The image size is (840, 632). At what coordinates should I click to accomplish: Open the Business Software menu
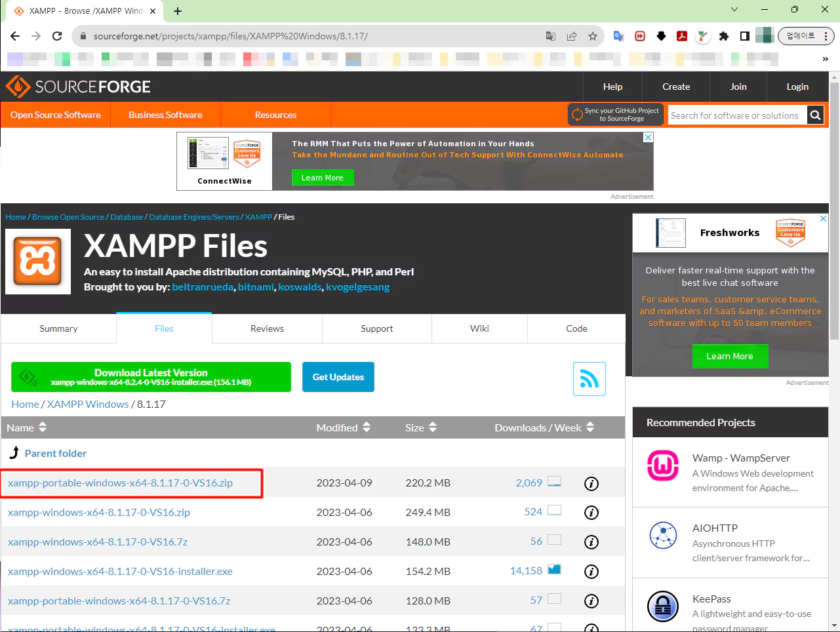tap(165, 115)
